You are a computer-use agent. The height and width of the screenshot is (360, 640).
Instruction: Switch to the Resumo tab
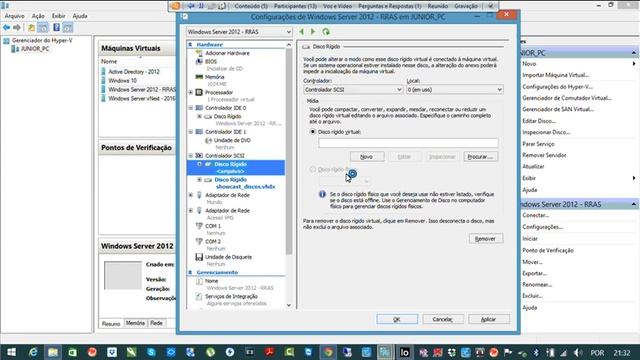click(x=111, y=323)
